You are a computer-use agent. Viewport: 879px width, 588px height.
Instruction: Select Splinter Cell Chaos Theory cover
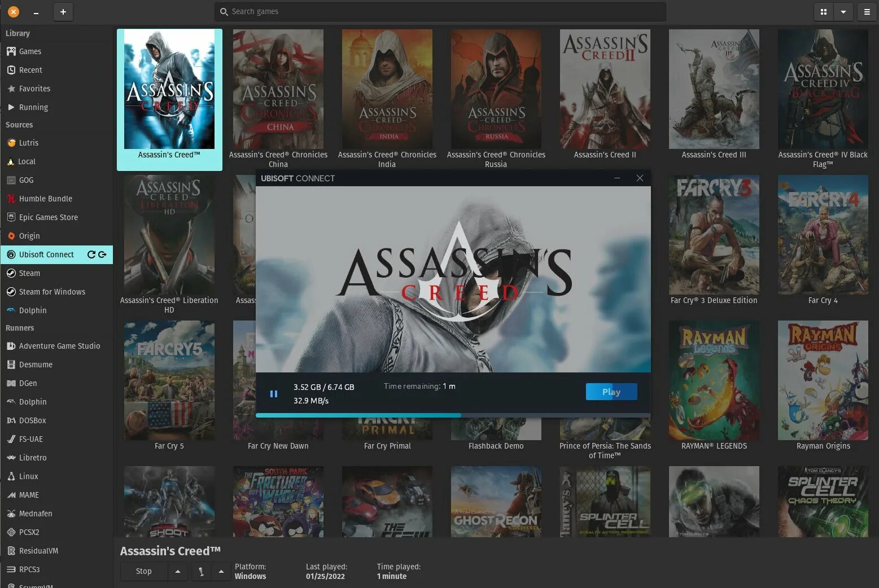(x=823, y=502)
